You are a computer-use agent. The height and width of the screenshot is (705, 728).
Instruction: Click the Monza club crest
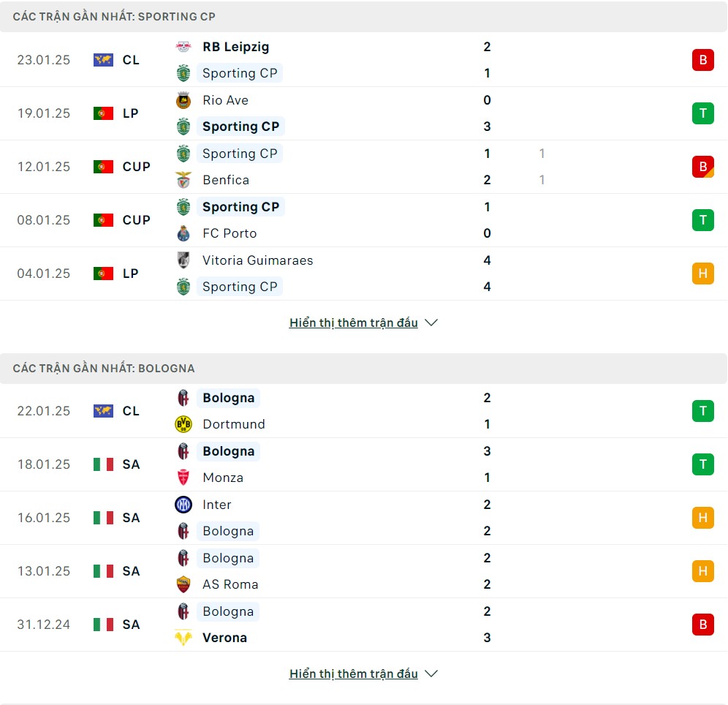[x=183, y=478]
